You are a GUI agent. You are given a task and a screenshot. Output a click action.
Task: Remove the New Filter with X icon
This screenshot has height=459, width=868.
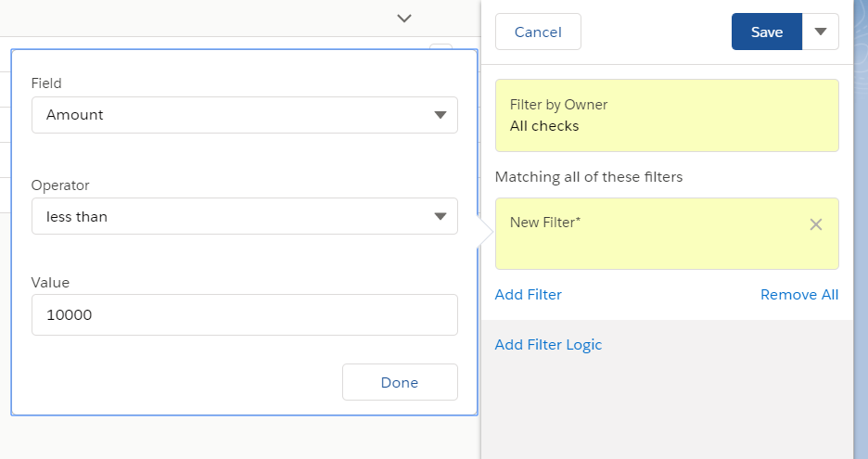pyautogui.click(x=815, y=224)
